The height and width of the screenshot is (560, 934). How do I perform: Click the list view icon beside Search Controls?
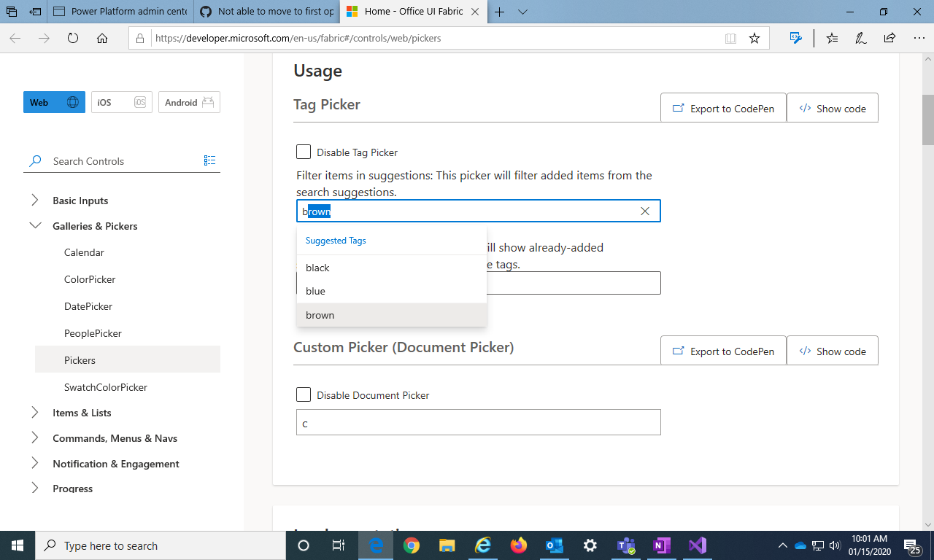point(210,160)
